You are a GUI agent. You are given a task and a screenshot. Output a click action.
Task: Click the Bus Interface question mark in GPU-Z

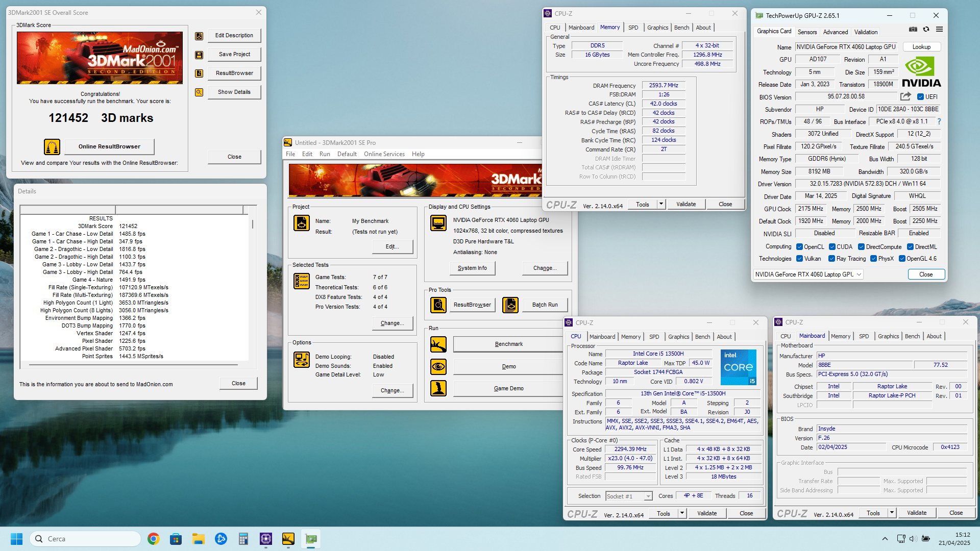pos(939,121)
